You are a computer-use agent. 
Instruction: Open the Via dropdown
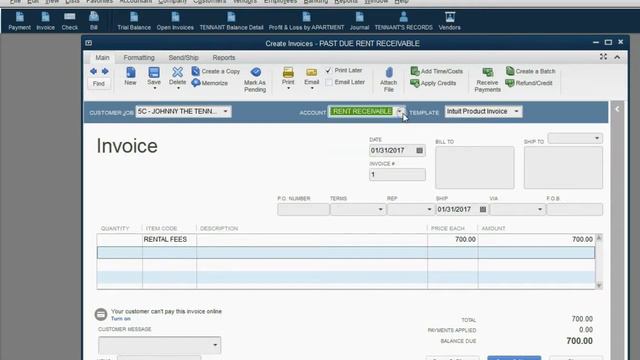point(540,209)
